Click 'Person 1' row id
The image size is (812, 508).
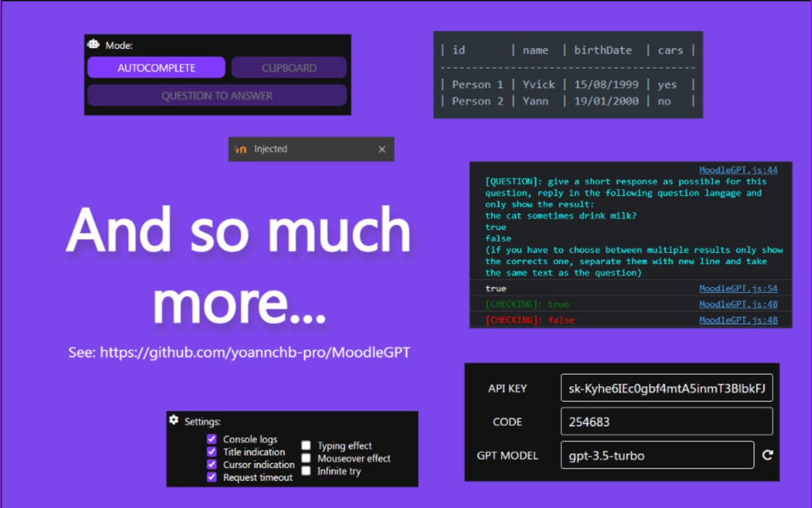477,84
